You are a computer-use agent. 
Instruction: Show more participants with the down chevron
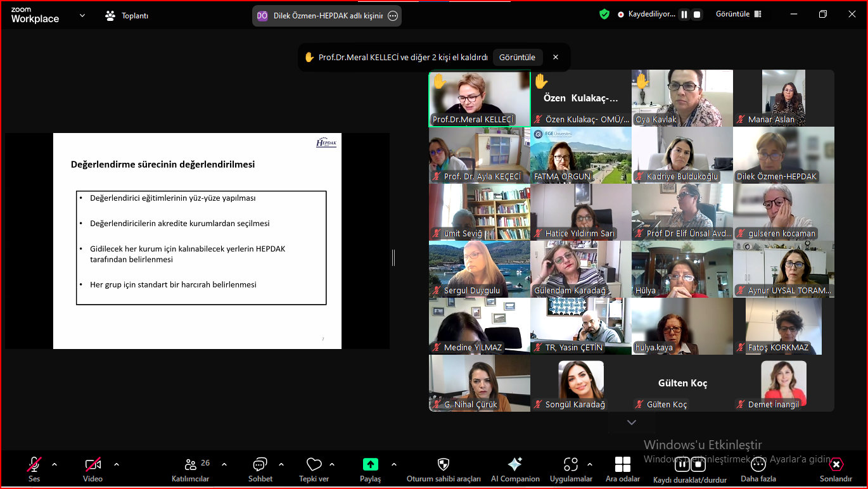[632, 422]
